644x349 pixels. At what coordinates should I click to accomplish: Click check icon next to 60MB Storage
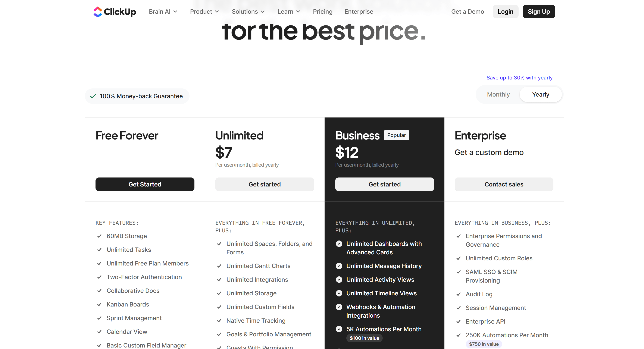tap(99, 236)
